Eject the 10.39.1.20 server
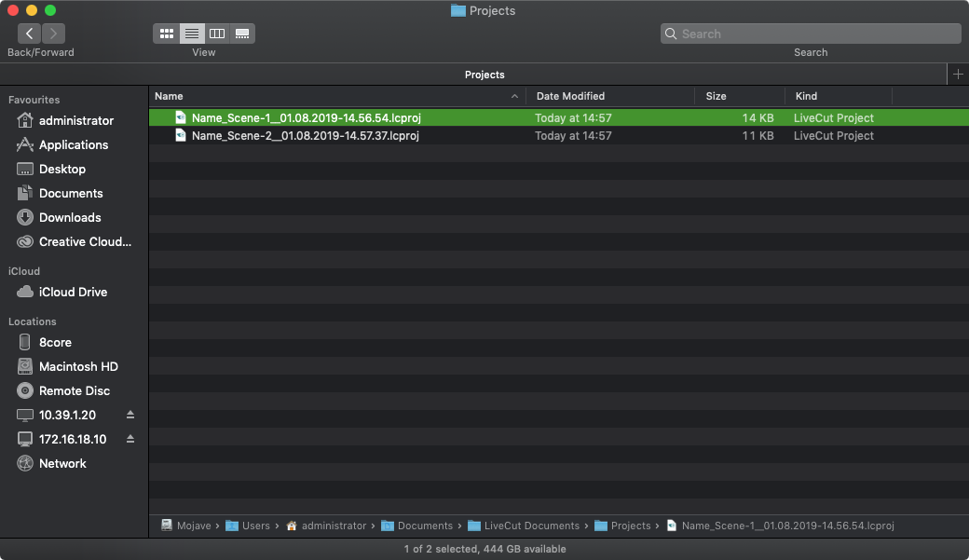The height and width of the screenshot is (560, 969). pyautogui.click(x=130, y=415)
